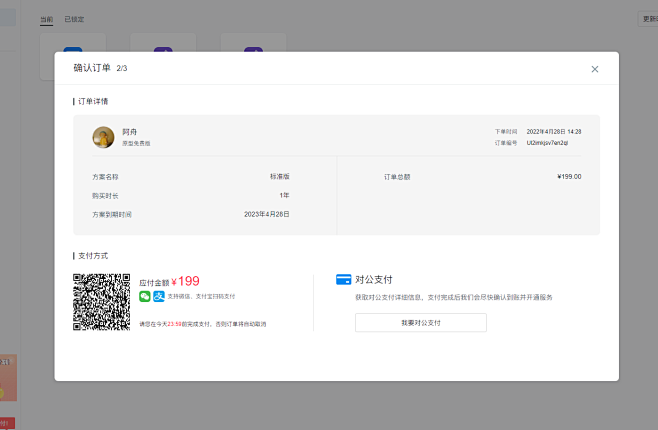The width and height of the screenshot is (658, 430).
Task: Click the red 23:59 deadline text
Action: [x=174, y=324]
